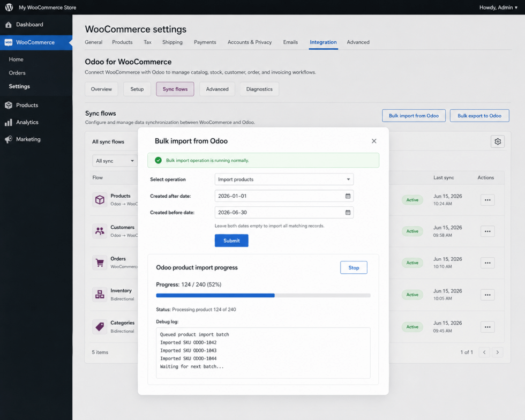Viewport: 525px width, 420px height.
Task: Open the Diagnostics sub-tab
Action: point(259,89)
